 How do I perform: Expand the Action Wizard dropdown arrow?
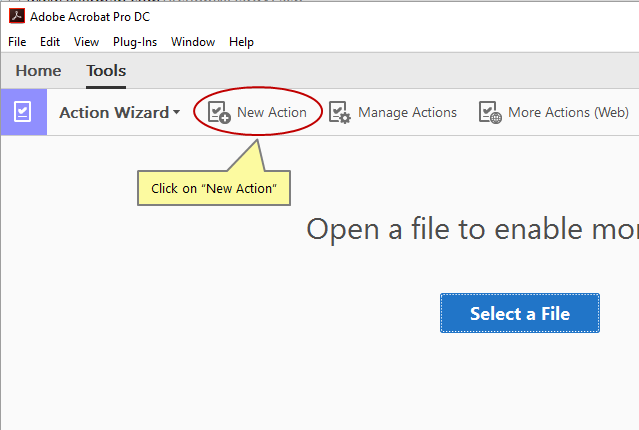(x=177, y=112)
